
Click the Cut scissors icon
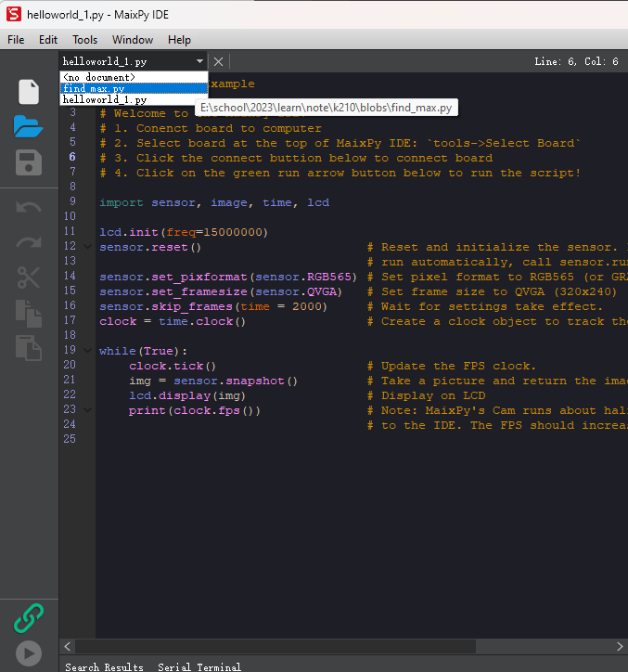coord(29,278)
